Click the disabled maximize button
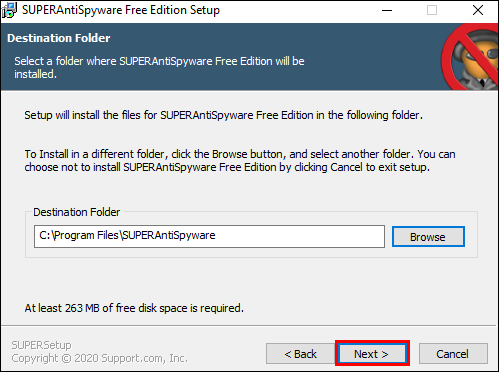Screen dimensions: 499x372 pyautogui.click(x=432, y=10)
